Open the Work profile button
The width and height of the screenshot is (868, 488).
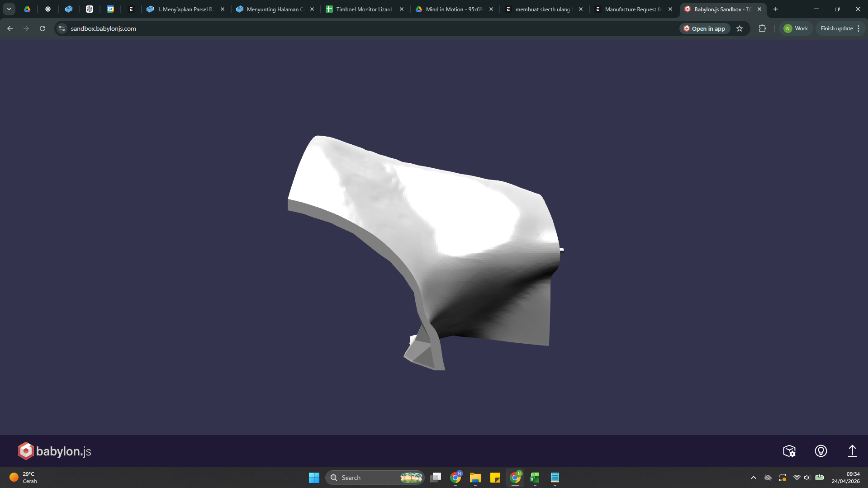[x=796, y=28]
